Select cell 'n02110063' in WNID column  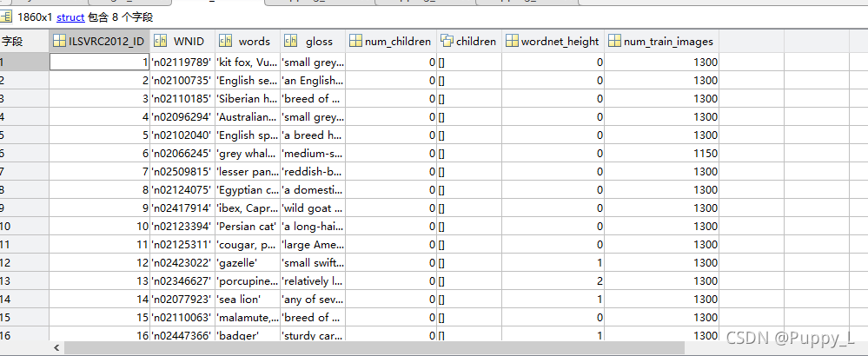coord(182,317)
